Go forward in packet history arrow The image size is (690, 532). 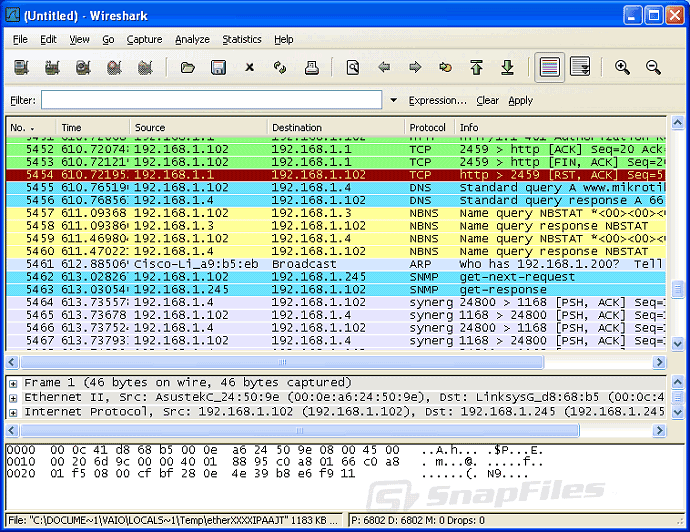click(415, 67)
